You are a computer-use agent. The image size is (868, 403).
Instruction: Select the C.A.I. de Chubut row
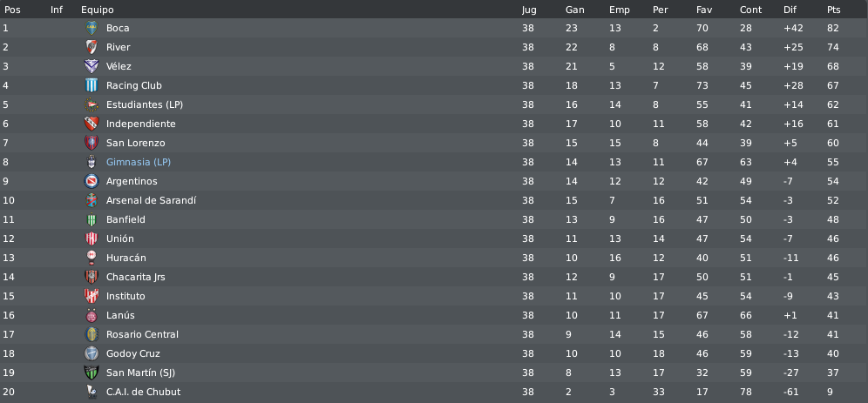click(434, 392)
